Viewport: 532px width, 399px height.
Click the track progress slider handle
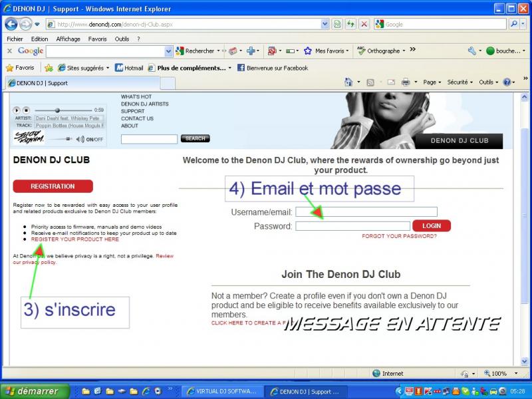(57, 110)
